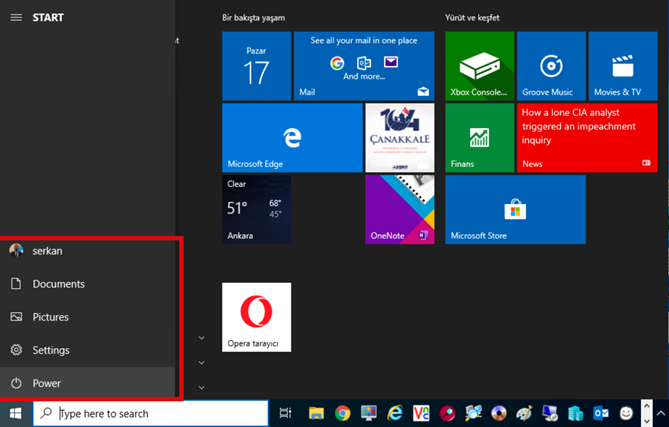669x427 pixels.
Task: Launch Google Chrome from the taskbar
Action: tap(342, 413)
